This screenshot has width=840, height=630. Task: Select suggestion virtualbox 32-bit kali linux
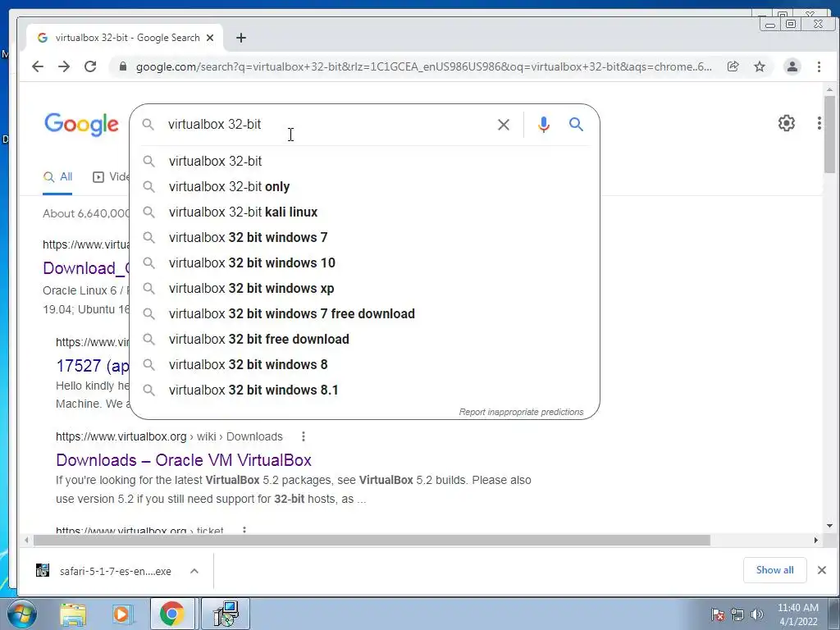(364, 212)
